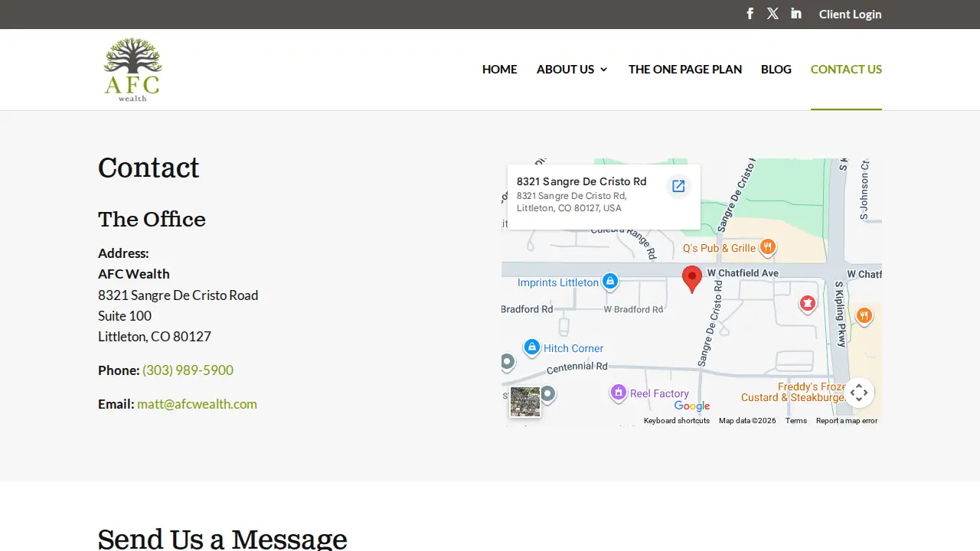Click 'Littleton, CO 80127' address line
This screenshot has height=551, width=980.
[x=155, y=337]
